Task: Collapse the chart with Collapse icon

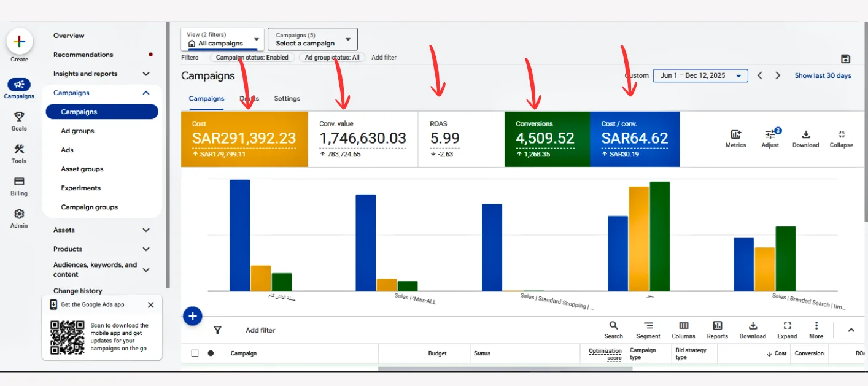Action: click(x=841, y=135)
